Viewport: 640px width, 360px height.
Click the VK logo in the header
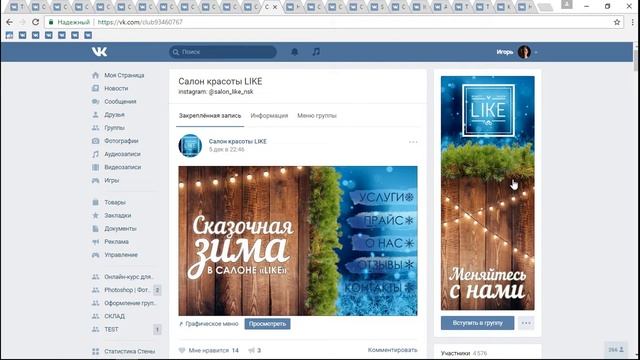click(99, 52)
